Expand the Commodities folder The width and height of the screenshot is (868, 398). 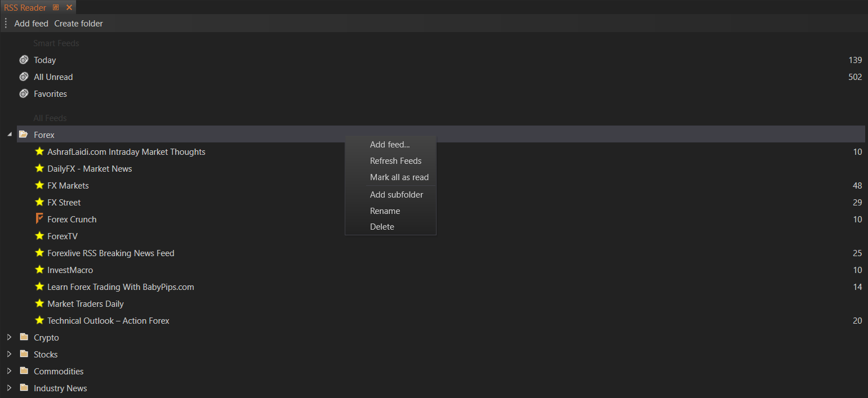click(9, 371)
